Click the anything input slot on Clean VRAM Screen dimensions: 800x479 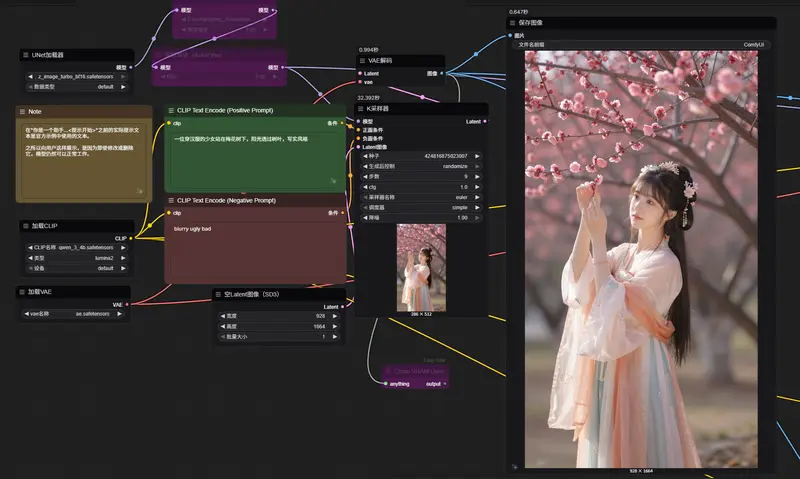click(386, 384)
